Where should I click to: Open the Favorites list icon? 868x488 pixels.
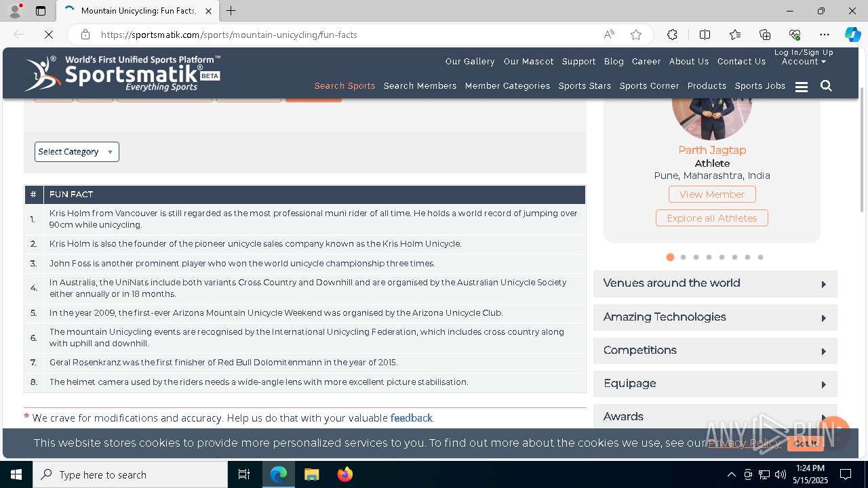(x=735, y=35)
